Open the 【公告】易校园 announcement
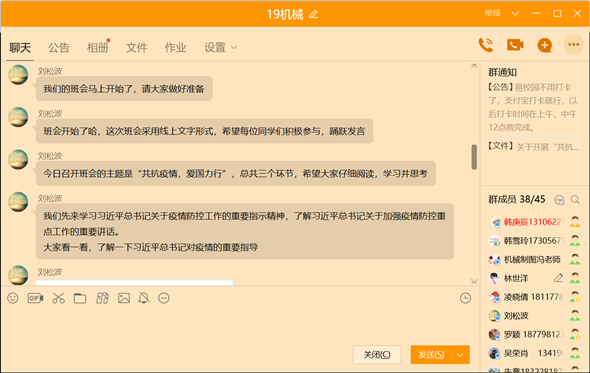The width and height of the screenshot is (590, 373). (533, 107)
